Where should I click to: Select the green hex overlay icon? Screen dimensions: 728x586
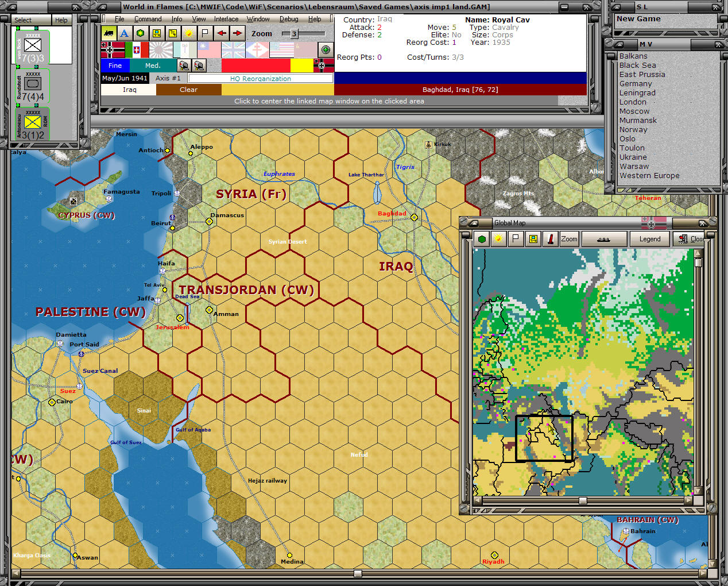pos(140,33)
